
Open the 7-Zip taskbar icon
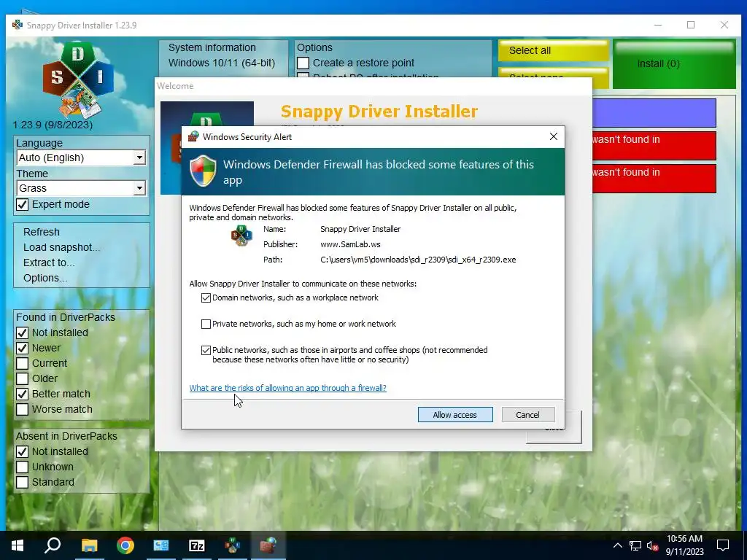197,545
